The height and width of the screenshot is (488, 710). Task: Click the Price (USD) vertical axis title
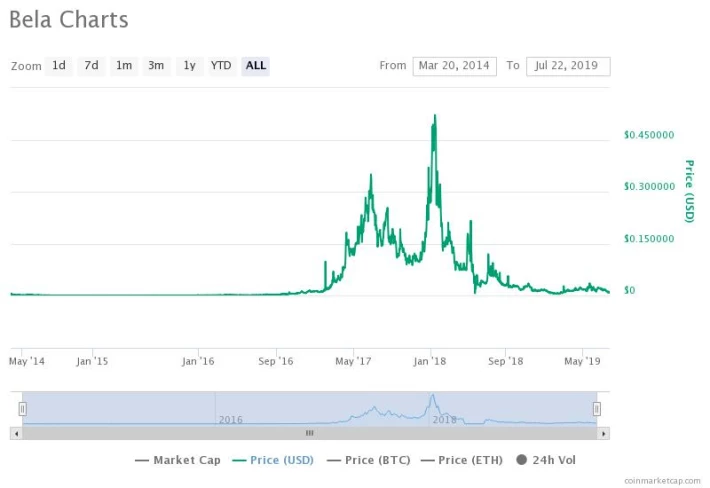pos(689,191)
